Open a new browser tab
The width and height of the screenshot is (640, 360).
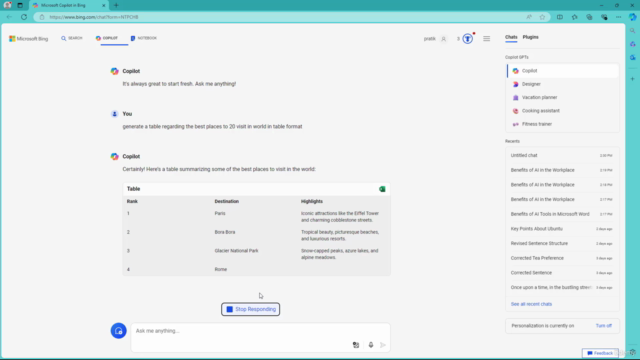pos(116,5)
